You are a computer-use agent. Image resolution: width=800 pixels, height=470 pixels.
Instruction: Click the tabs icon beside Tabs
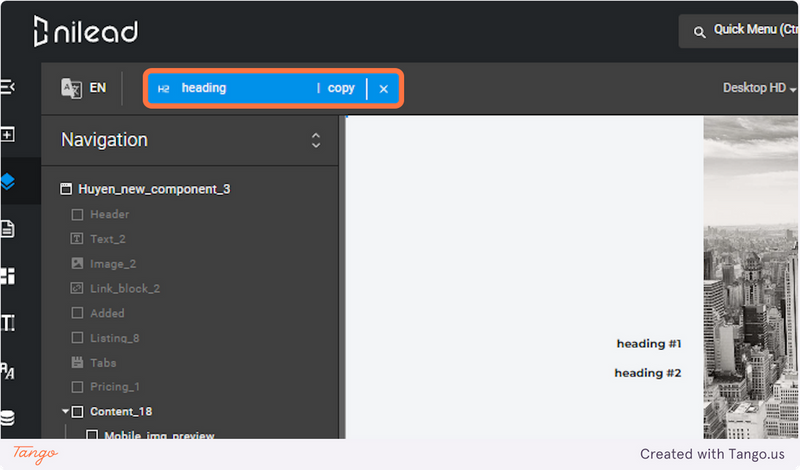[77, 362]
